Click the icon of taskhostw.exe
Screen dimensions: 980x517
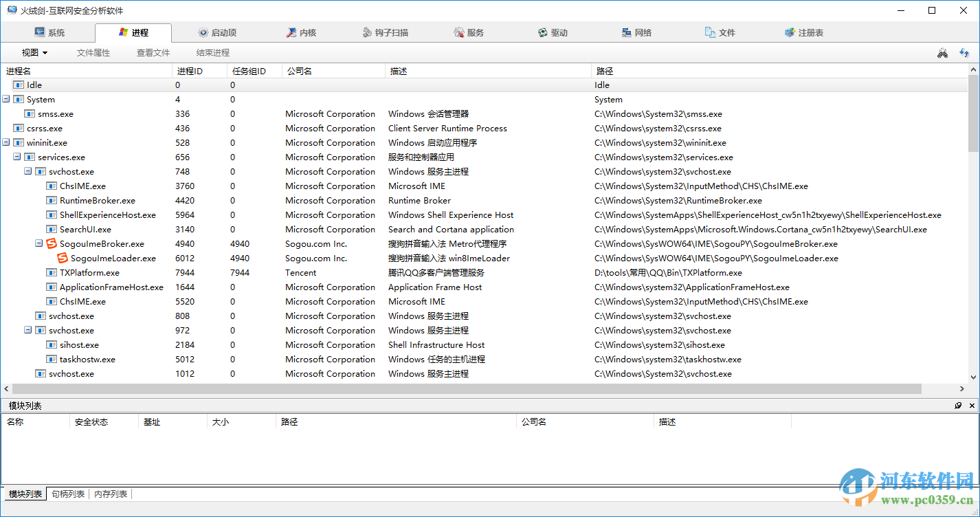click(x=52, y=360)
